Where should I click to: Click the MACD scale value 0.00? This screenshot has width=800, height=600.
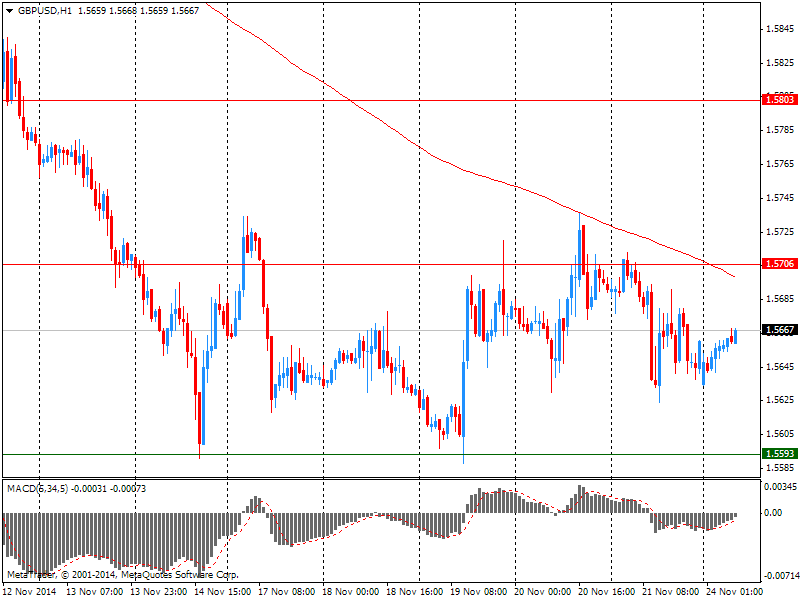pos(773,513)
